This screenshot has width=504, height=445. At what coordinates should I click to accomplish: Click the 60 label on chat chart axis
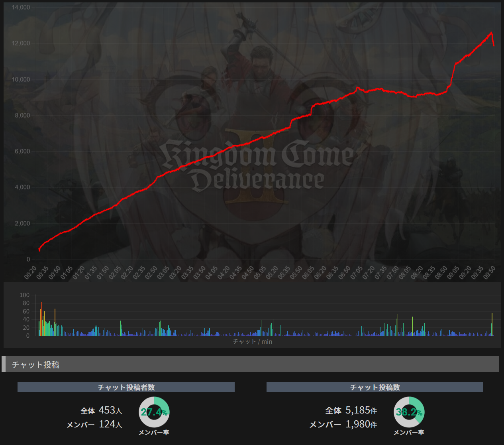coord(26,311)
